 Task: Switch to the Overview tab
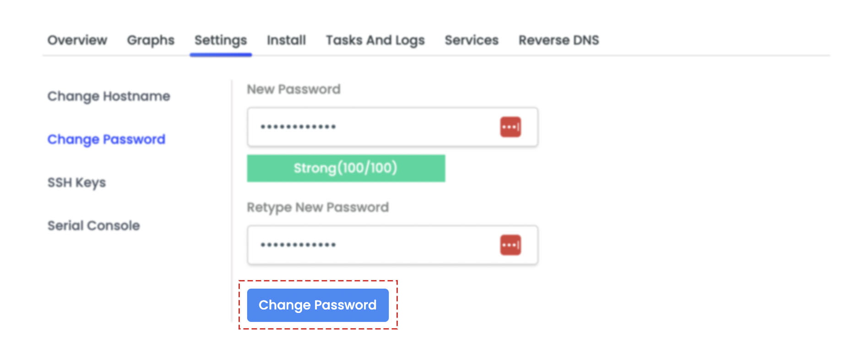pos(76,40)
